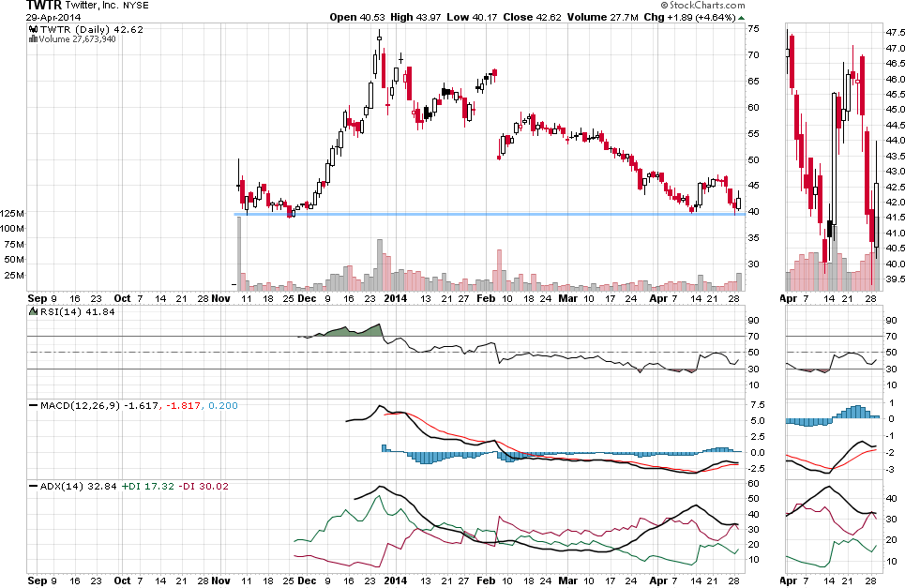Click the candlestick icon before TWTR (Daily)
The height and width of the screenshot is (588, 905).
(x=34, y=29)
